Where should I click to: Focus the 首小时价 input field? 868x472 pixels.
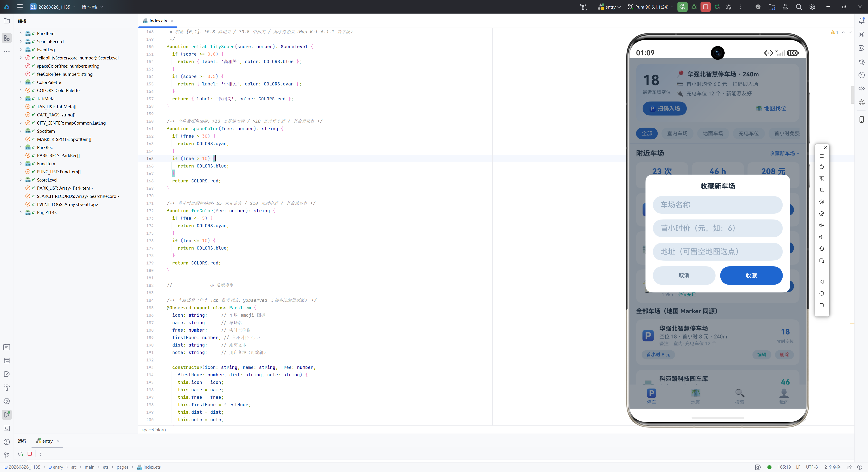click(x=717, y=228)
